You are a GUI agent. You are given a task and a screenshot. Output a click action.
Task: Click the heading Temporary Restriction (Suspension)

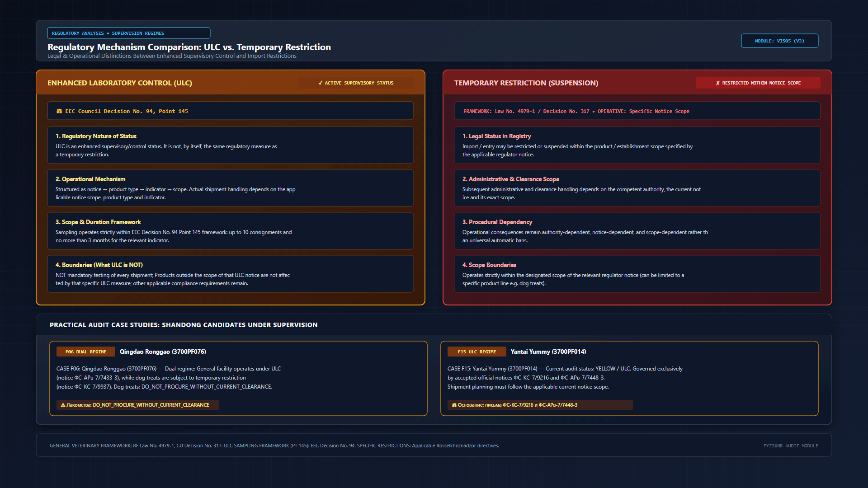click(526, 83)
